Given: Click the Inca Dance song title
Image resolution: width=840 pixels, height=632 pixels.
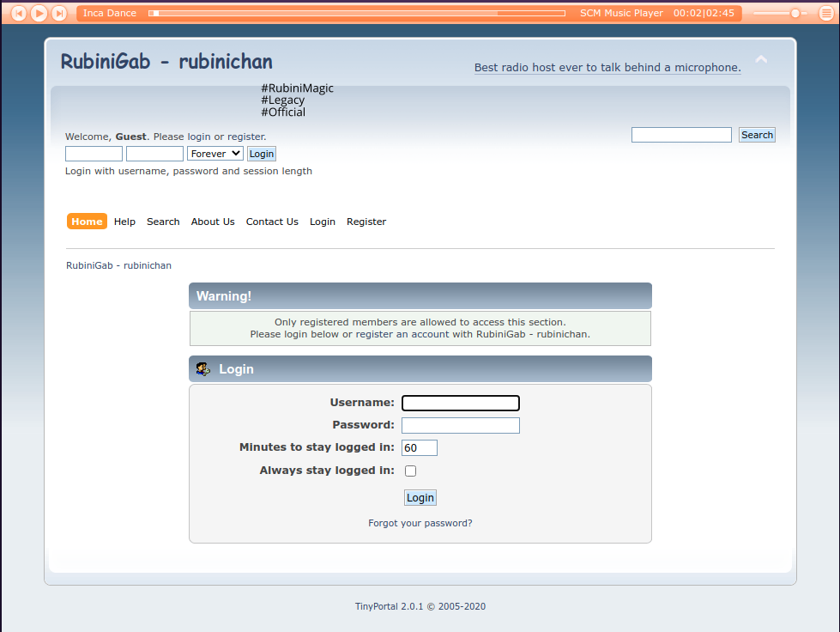Looking at the screenshot, I should (x=110, y=13).
